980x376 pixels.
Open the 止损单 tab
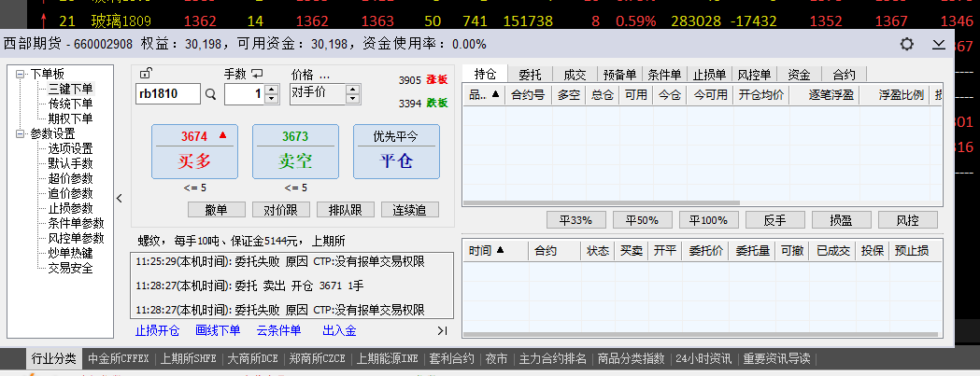click(710, 75)
